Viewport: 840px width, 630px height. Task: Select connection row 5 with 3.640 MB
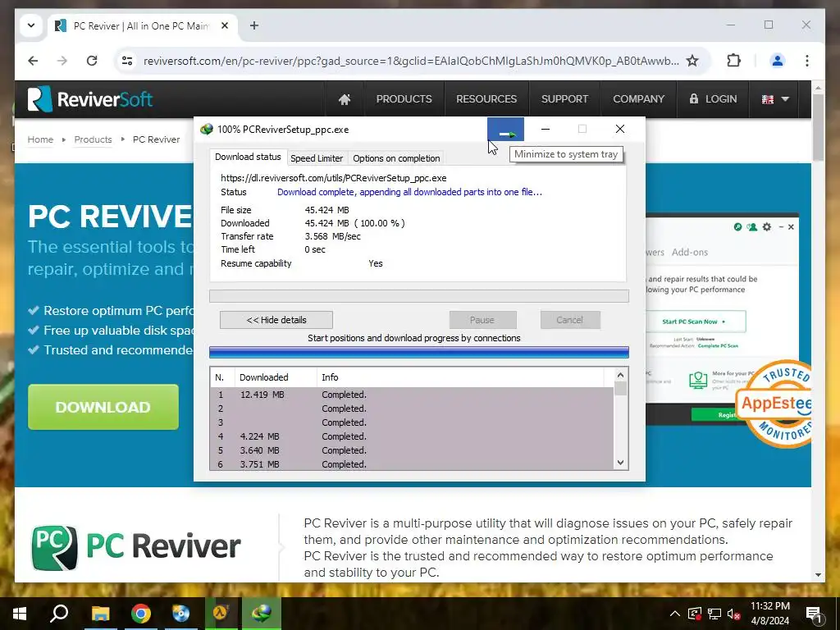[x=412, y=450]
